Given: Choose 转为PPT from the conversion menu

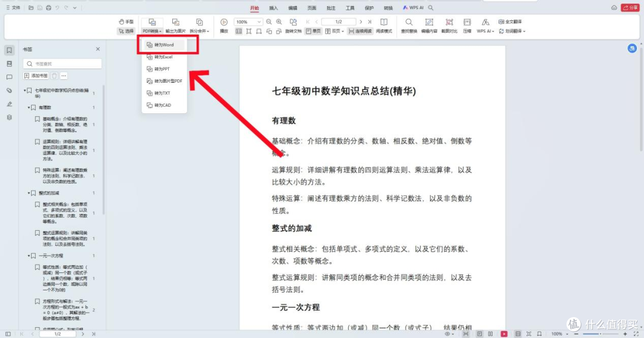Looking at the screenshot, I should point(164,69).
